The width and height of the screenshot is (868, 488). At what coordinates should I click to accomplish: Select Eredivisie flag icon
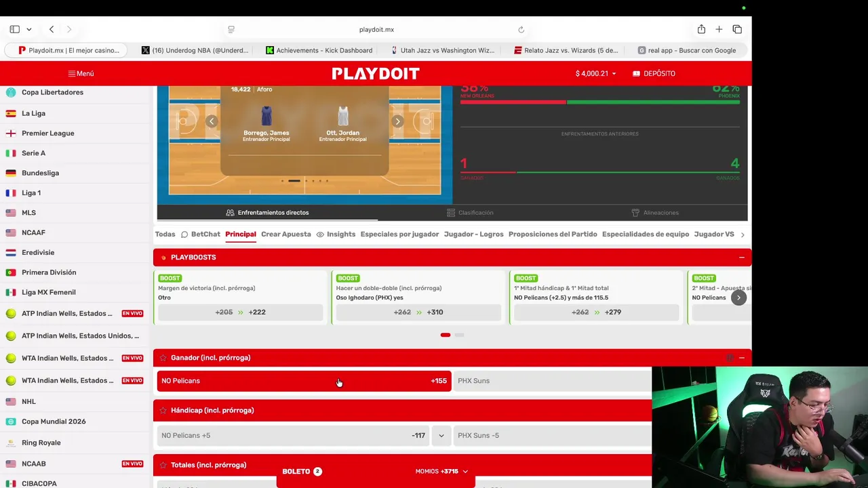point(11,252)
